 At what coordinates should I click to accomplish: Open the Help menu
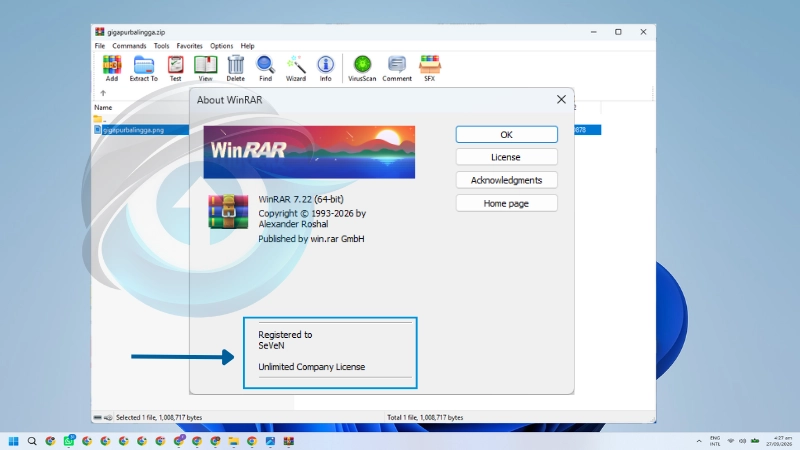pos(247,46)
